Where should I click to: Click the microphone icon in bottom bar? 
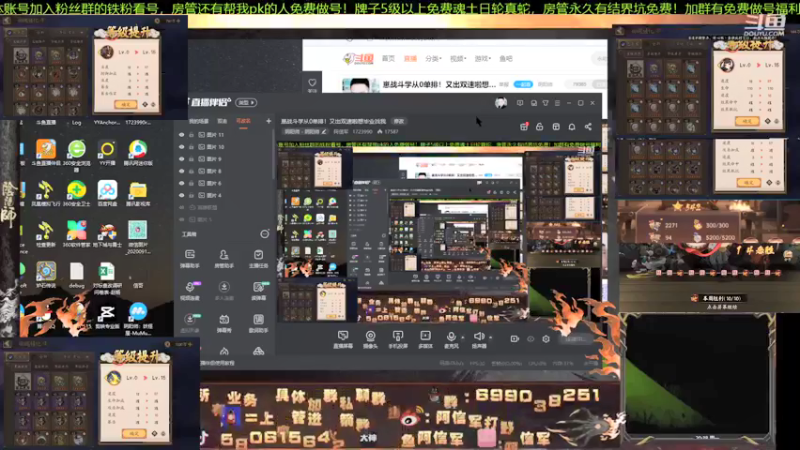(x=451, y=336)
